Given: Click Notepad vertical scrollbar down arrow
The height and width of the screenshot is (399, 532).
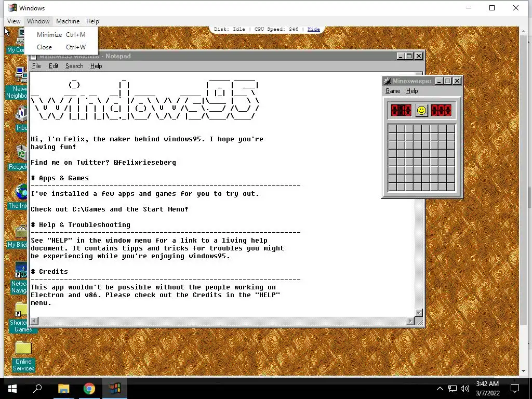Looking at the screenshot, I should click(419, 312).
